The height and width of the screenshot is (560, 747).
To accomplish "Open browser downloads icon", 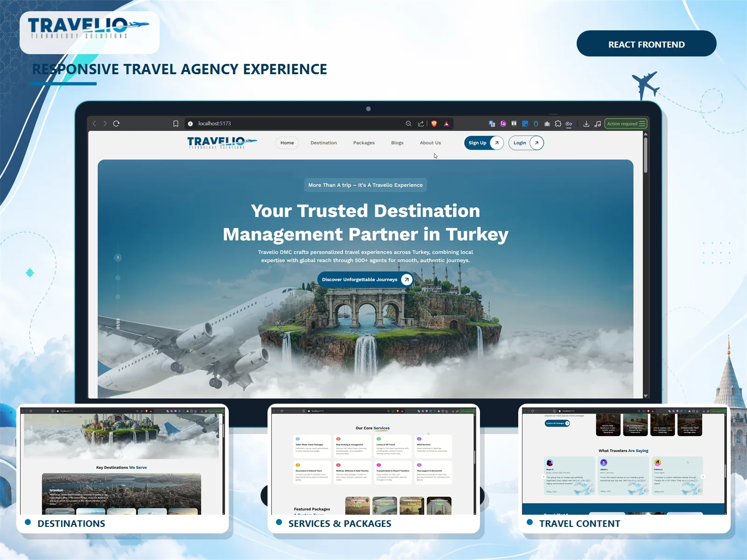I will point(586,124).
